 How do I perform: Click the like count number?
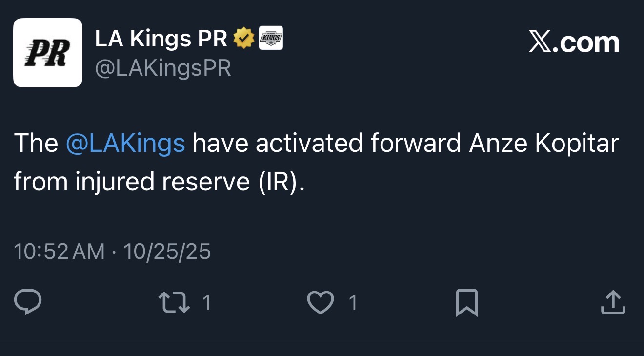click(353, 303)
